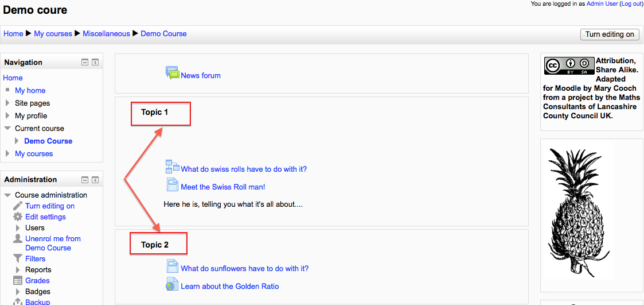Click the pencil icon beside Turn editing on

[18, 206]
